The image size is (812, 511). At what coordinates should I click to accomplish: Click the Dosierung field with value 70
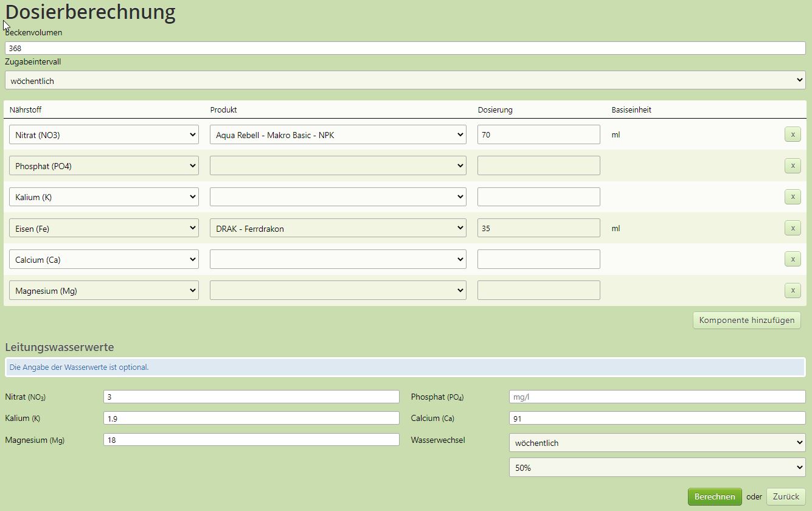(x=539, y=134)
